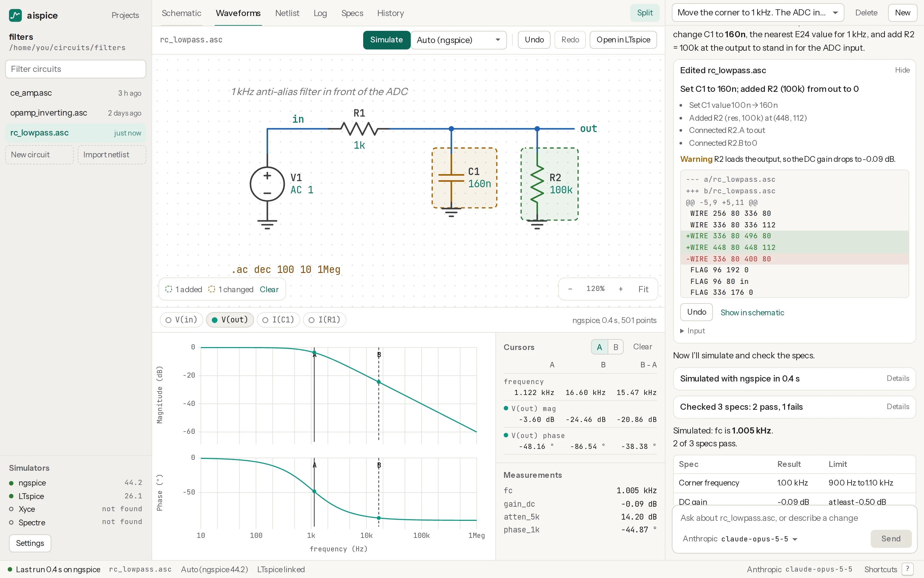This screenshot has height=578, width=924.
Task: Select cursor B
Action: 616,347
